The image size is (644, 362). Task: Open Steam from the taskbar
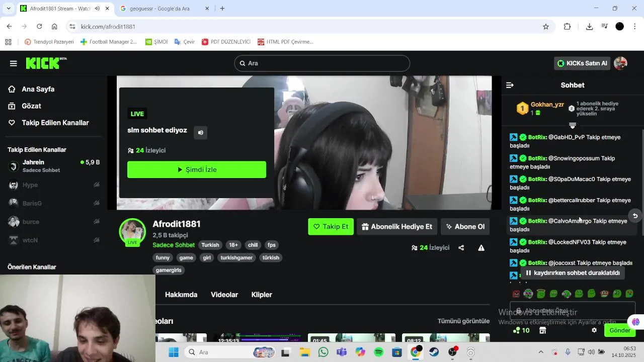click(x=434, y=352)
